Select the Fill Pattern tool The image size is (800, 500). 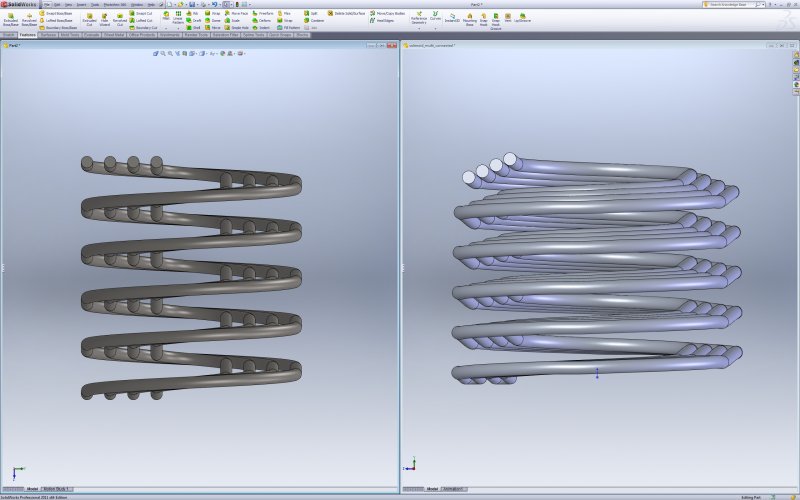(289, 28)
